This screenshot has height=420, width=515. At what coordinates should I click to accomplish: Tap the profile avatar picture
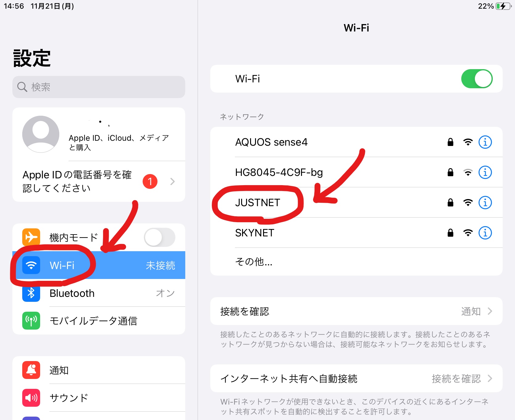(x=41, y=134)
